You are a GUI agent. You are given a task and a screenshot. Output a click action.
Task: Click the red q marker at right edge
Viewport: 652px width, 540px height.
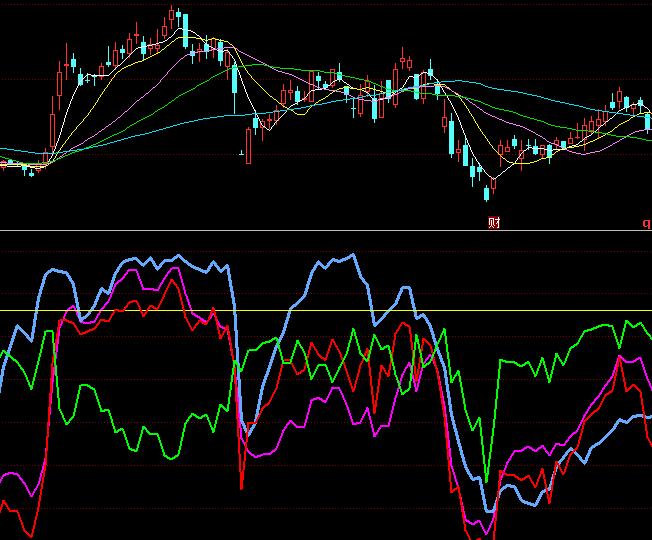coord(646,222)
